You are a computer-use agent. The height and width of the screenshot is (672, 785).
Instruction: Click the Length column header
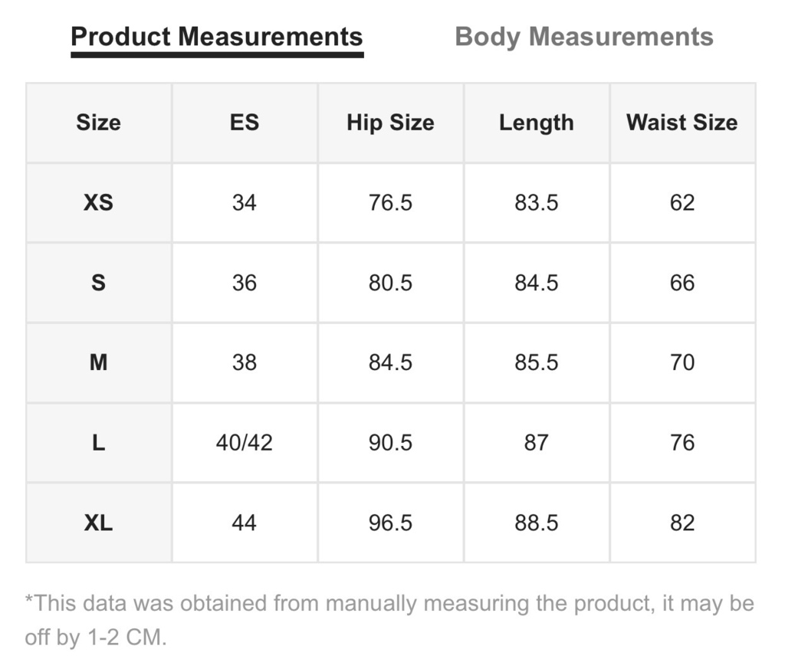536,123
